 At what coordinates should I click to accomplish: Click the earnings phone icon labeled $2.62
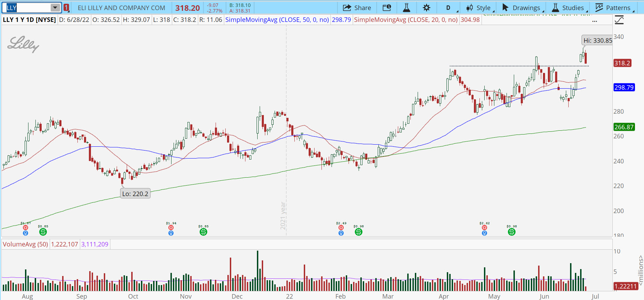coord(484,228)
